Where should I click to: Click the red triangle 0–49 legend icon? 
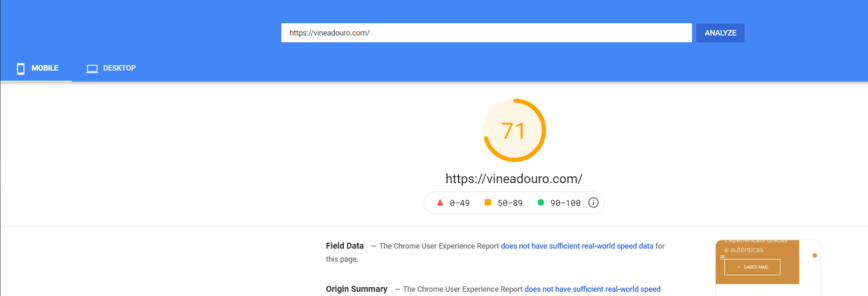point(440,203)
